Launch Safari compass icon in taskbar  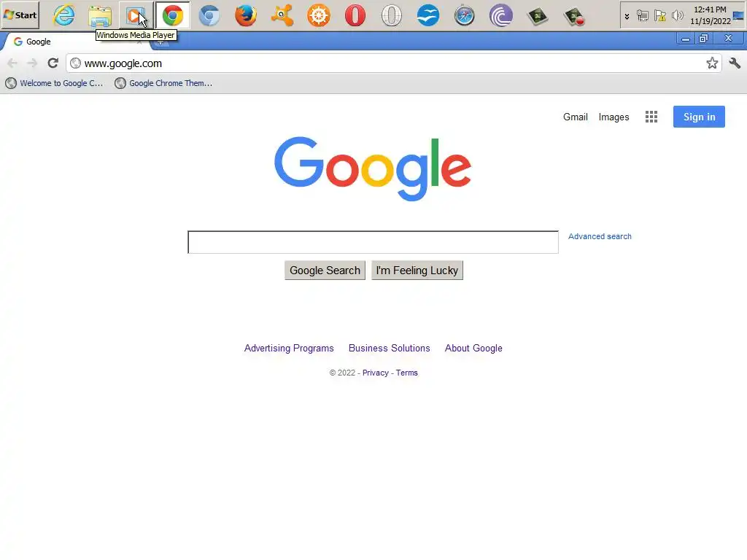(x=465, y=16)
